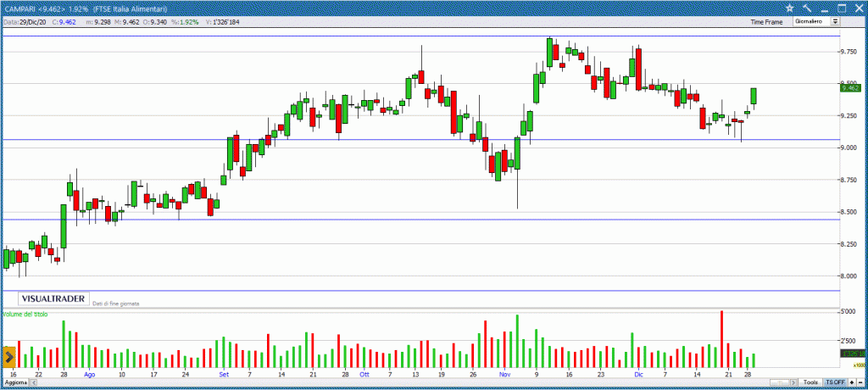Click the Dic month label on axis
The height and width of the screenshot is (390, 868).
(638, 375)
